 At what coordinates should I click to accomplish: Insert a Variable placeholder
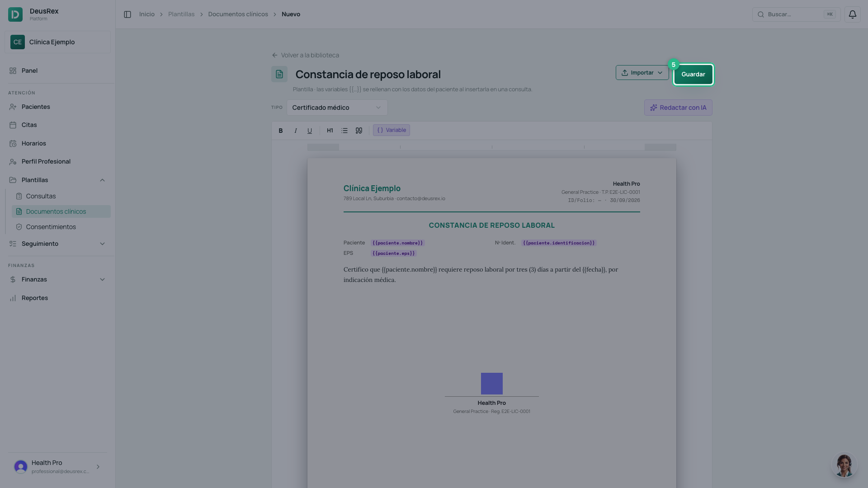coord(392,130)
